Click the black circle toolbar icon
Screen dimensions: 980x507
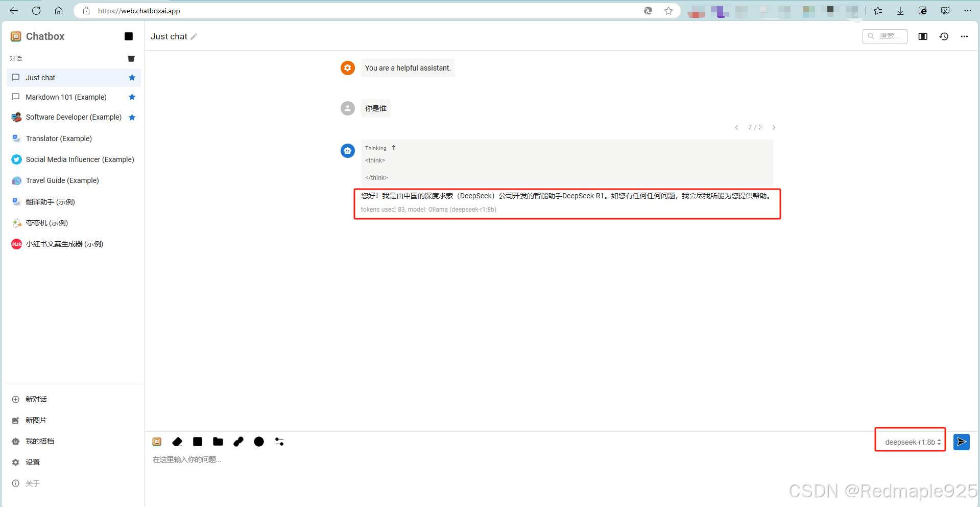point(259,442)
